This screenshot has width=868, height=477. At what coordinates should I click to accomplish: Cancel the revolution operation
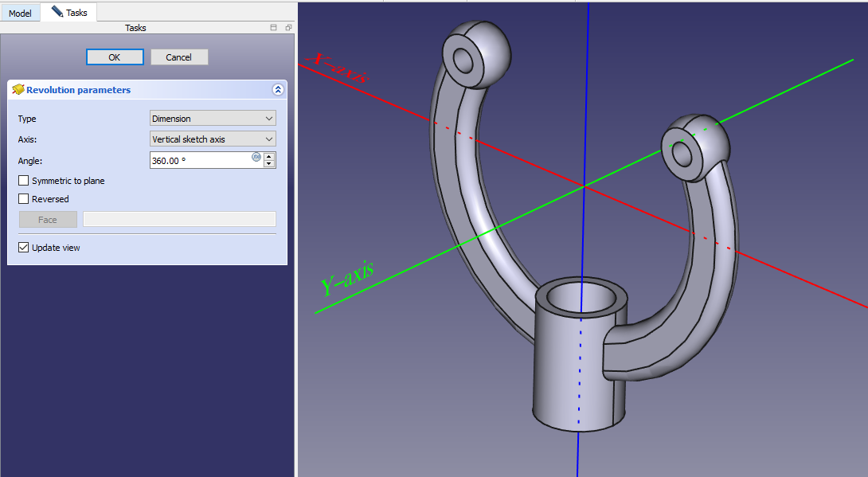[x=178, y=57]
